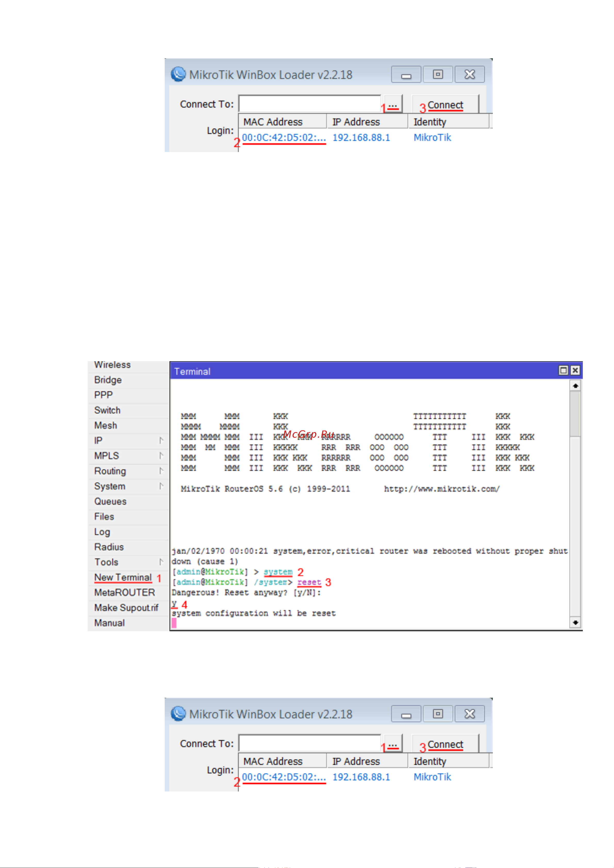The image size is (614, 868).
Task: Select MAC 00:0C:42:D5:02 entry in the upper Loader
Action: pos(284,138)
